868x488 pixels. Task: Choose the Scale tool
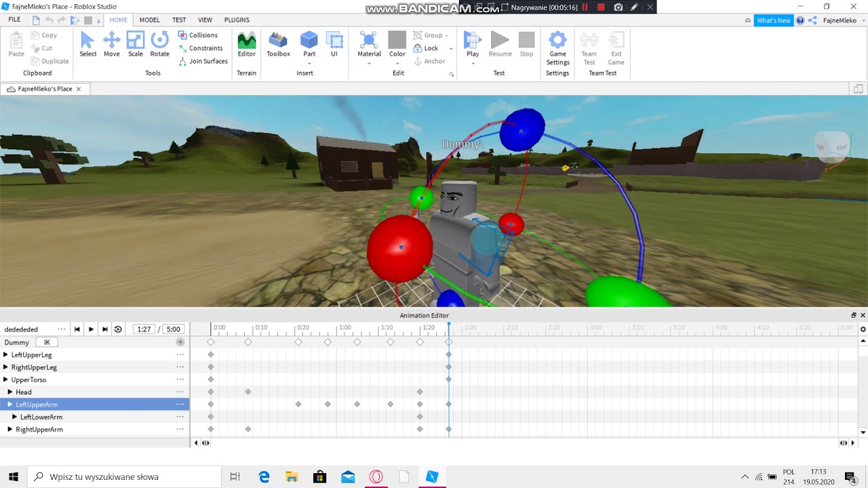136,44
